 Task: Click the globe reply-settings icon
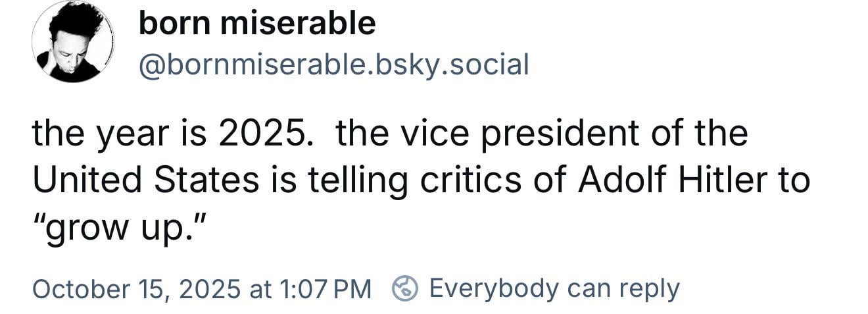(x=405, y=288)
